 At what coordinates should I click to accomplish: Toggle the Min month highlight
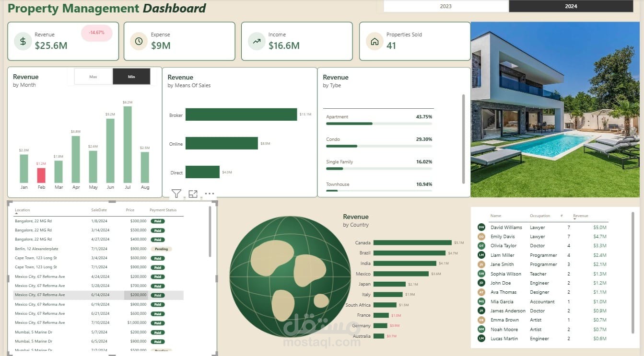tap(131, 77)
